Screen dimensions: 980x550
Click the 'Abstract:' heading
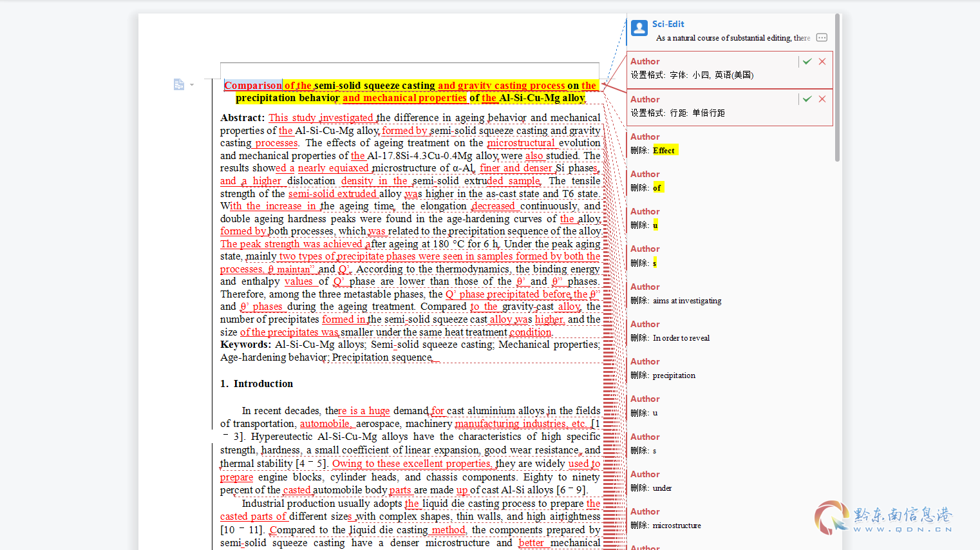(x=242, y=118)
